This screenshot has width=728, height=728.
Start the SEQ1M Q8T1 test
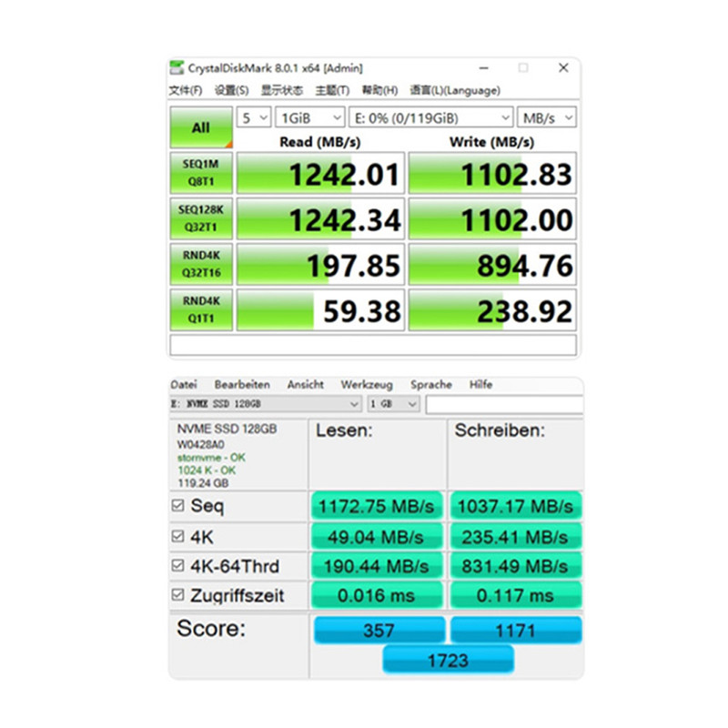click(x=201, y=173)
